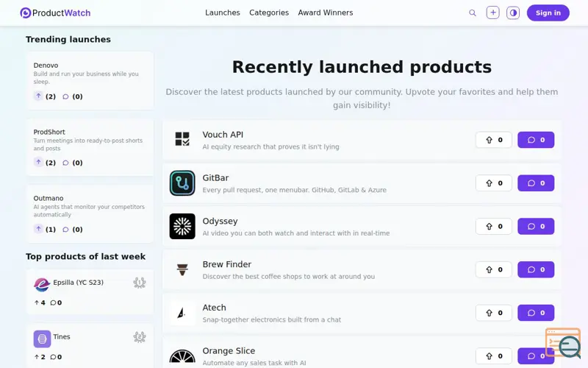Open the search icon in header

pyautogui.click(x=473, y=13)
